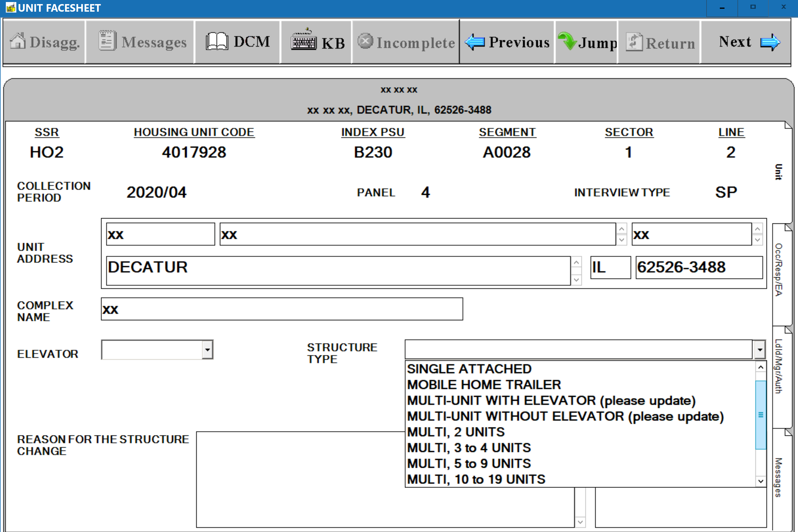Click the structure list scrollbar thumb
798x532 pixels.
coord(760,415)
